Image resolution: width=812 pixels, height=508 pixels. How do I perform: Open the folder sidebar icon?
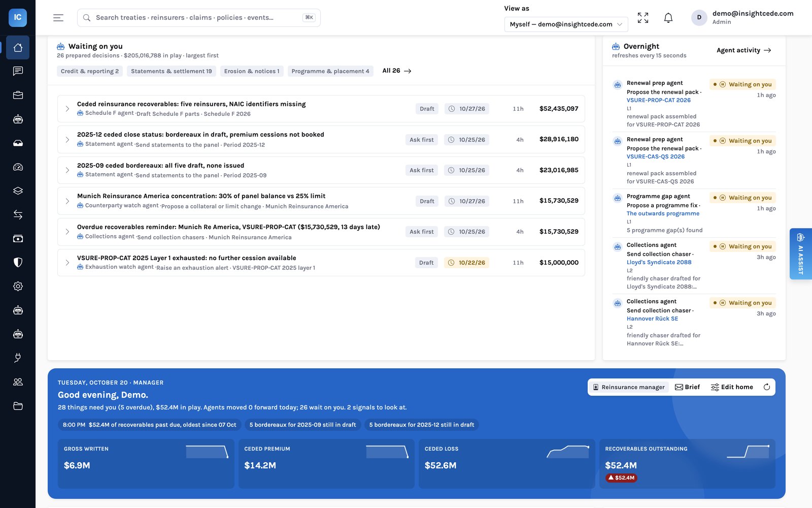pos(18,405)
